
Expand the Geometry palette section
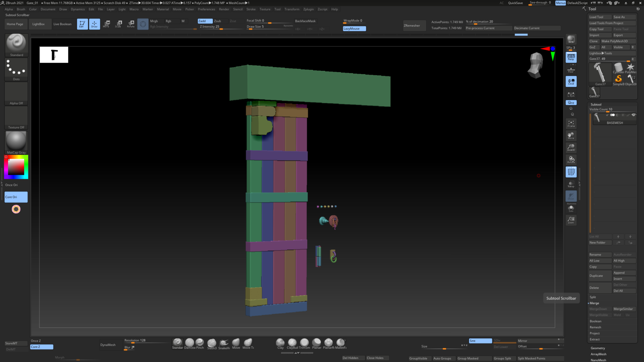598,348
